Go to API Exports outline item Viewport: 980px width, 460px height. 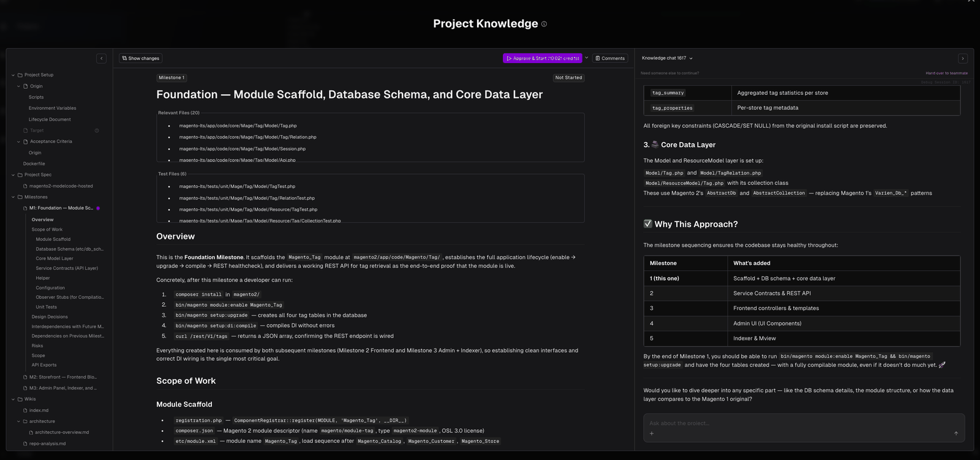coord(44,365)
